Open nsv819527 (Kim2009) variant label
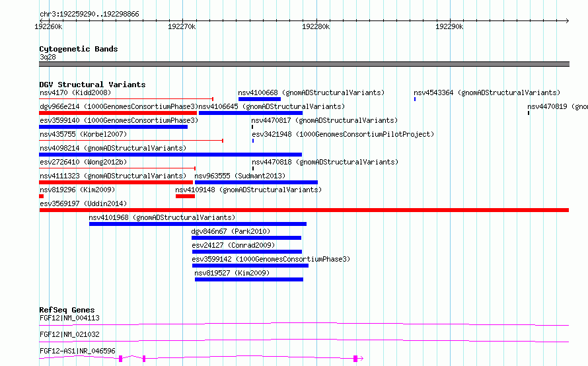588x366 pixels. coord(232,273)
